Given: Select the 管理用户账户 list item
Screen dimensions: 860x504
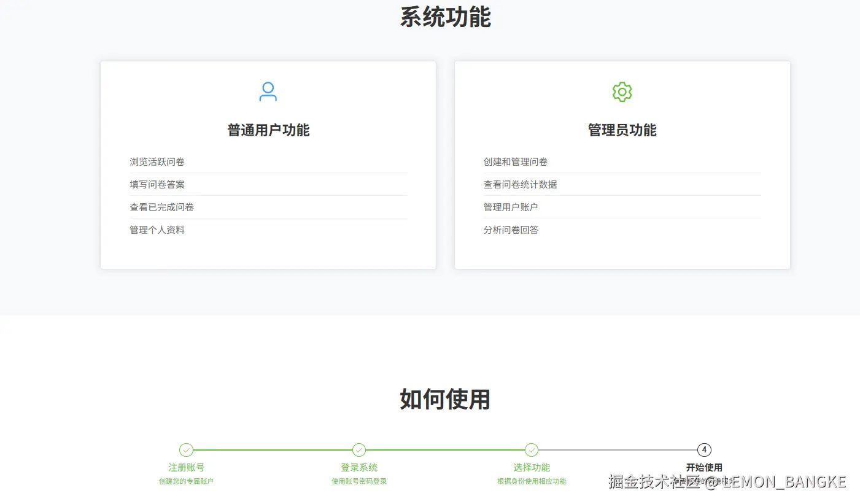Looking at the screenshot, I should [x=622, y=207].
